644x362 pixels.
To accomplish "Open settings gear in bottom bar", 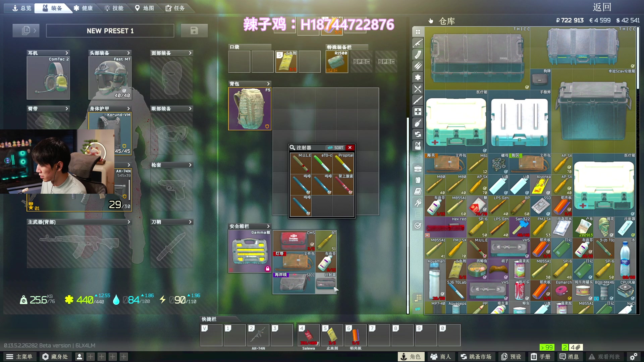I will [x=634, y=357].
